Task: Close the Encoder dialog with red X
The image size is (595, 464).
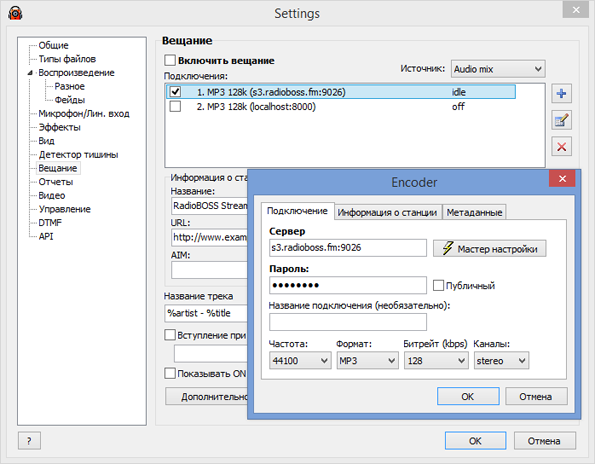Action: click(562, 178)
